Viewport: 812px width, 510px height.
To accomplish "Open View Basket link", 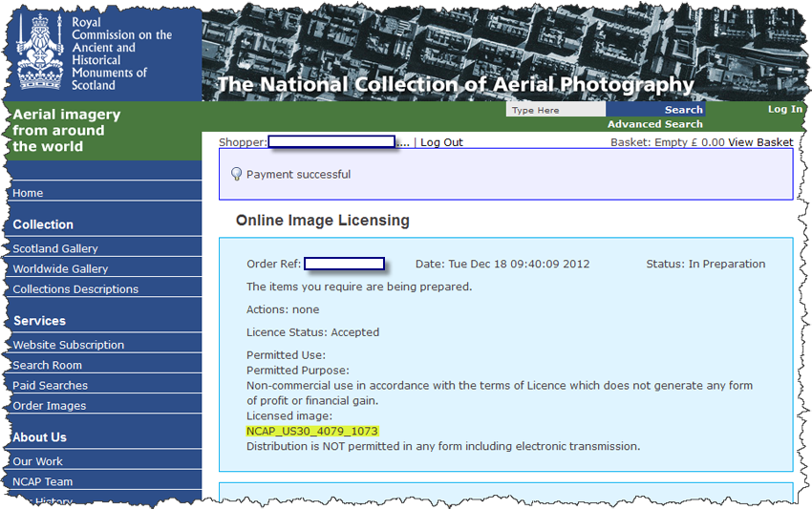I will click(759, 142).
